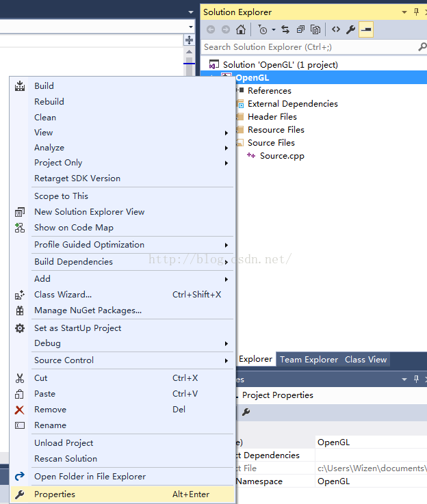Image resolution: width=427 pixels, height=504 pixels.
Task: Click Retarget SDK Version
Action: point(122,178)
